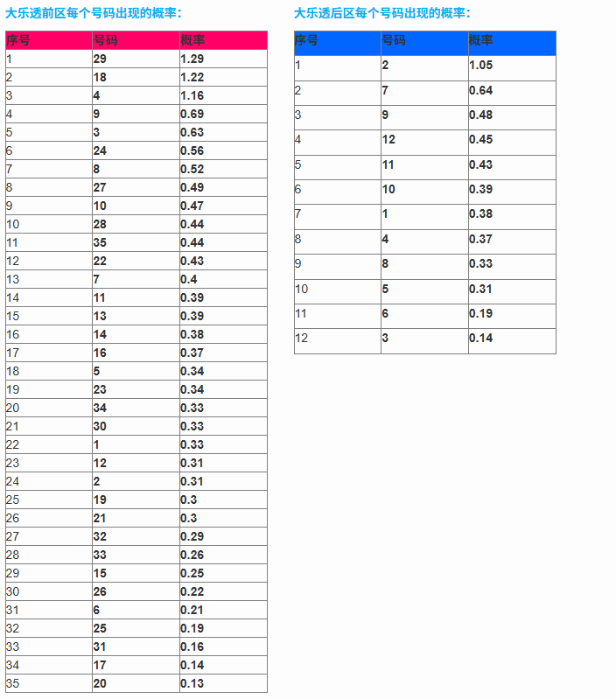This screenshot has height=699, width=616.
Task: Select the 0.45 probability cell
Action: (x=481, y=139)
